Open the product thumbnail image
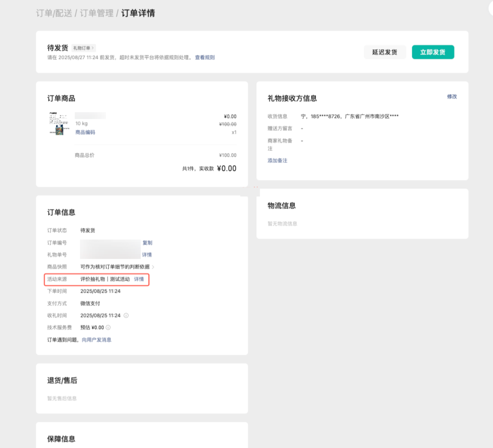Image resolution: width=493 pixels, height=448 pixels. [x=59, y=124]
